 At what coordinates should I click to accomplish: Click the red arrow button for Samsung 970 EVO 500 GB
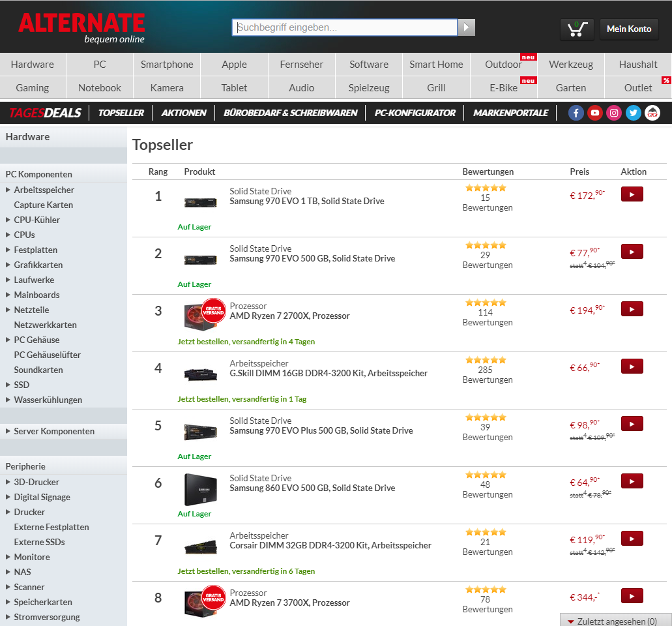pyautogui.click(x=632, y=252)
